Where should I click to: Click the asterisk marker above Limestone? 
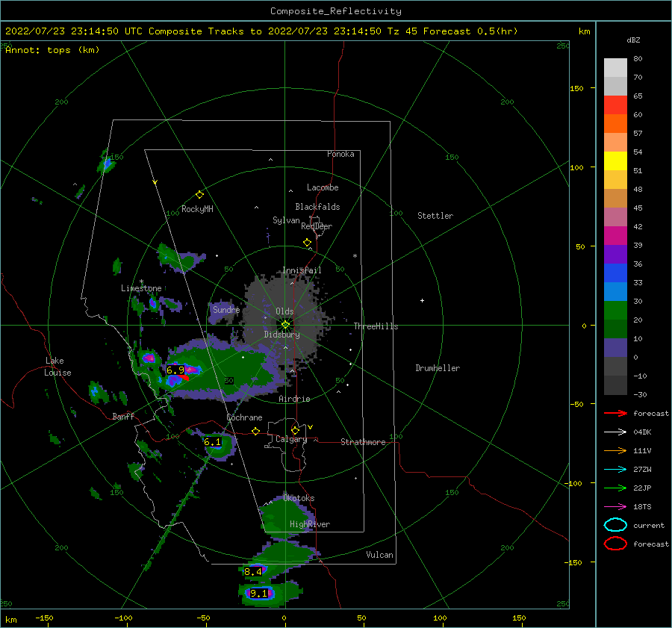point(141,282)
